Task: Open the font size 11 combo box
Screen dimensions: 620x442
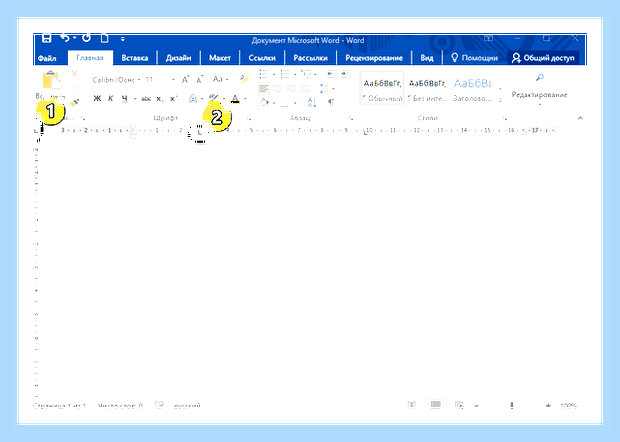Action: 160,79
